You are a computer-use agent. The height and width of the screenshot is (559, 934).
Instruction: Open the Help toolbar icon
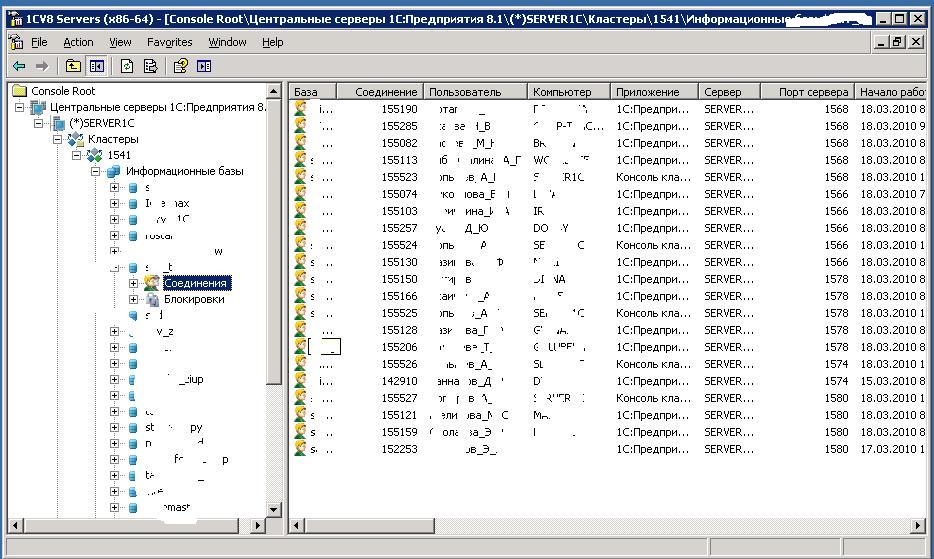(x=180, y=66)
